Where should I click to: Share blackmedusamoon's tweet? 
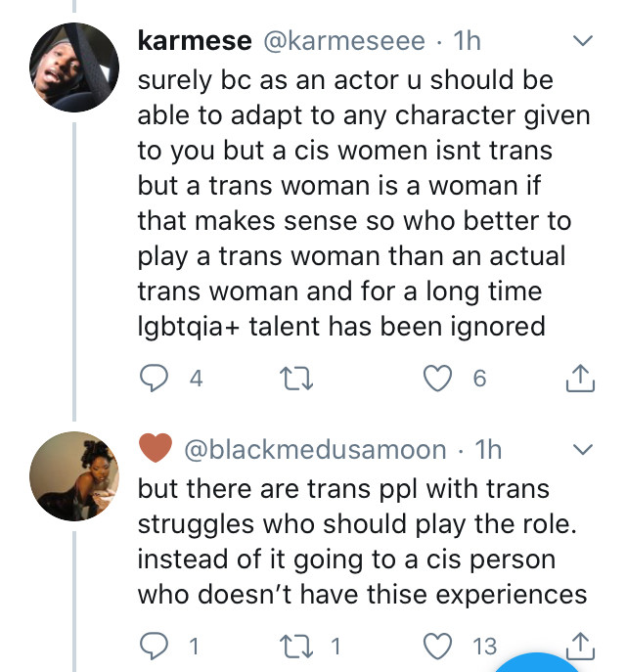pos(580,646)
